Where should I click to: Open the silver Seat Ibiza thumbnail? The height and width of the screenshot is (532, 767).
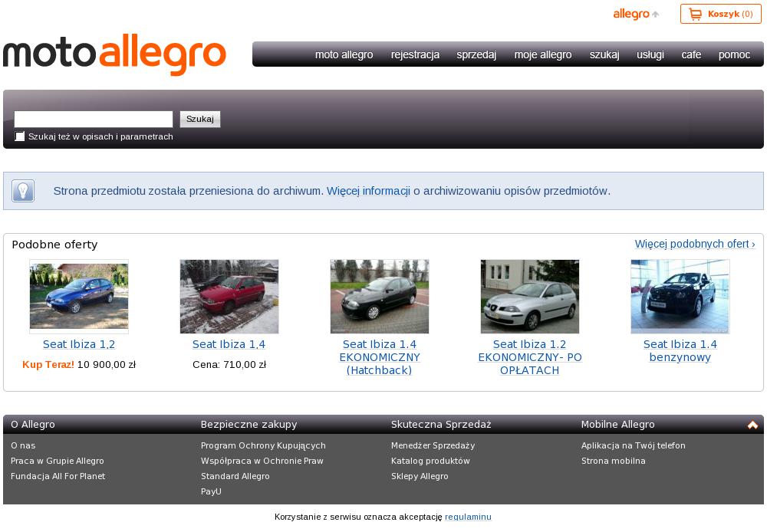click(x=530, y=297)
